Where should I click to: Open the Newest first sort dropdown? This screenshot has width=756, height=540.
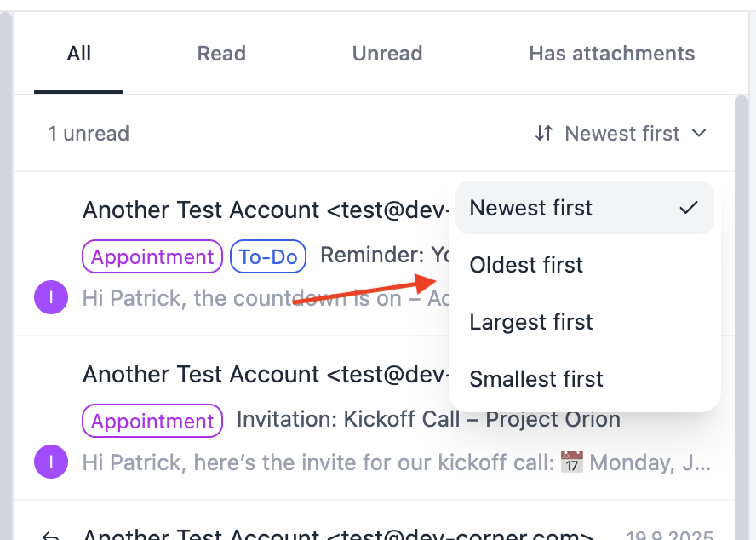[621, 134]
